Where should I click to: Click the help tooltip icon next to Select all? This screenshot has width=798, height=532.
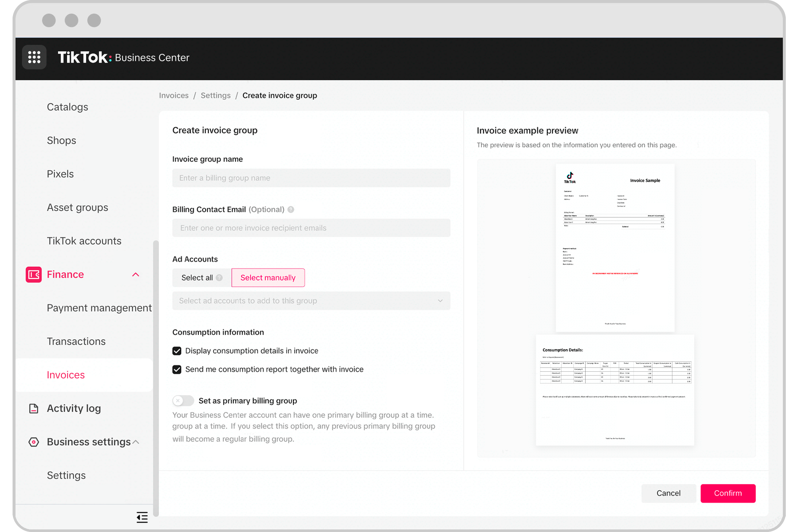[x=219, y=277]
